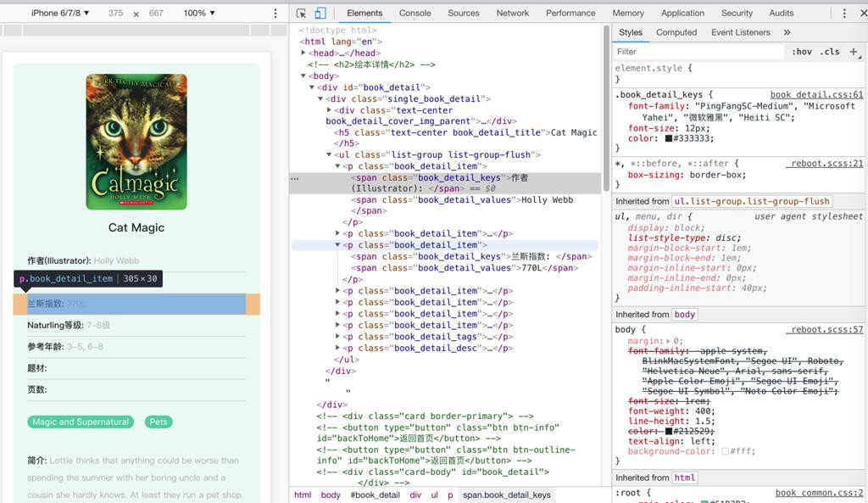
Task: Switch to the Computed styles tab
Action: [x=676, y=32]
